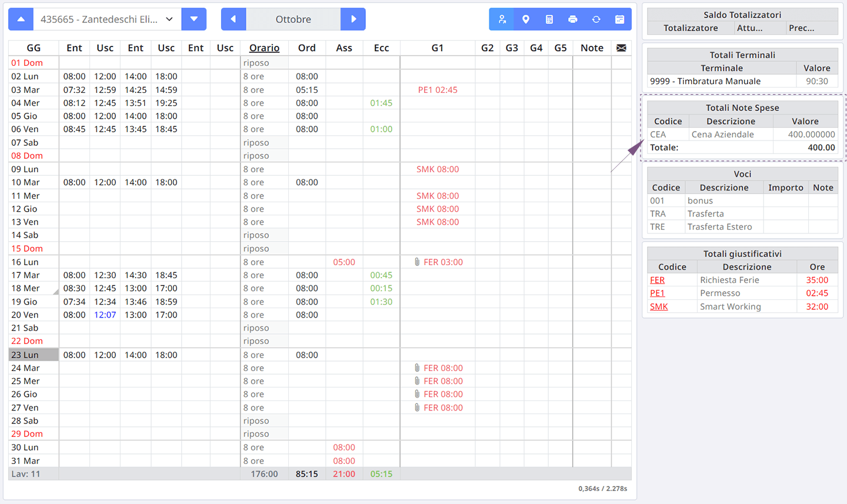Click absence 08:00 on 30 Lun
This screenshot has width=847, height=504.
(x=344, y=448)
